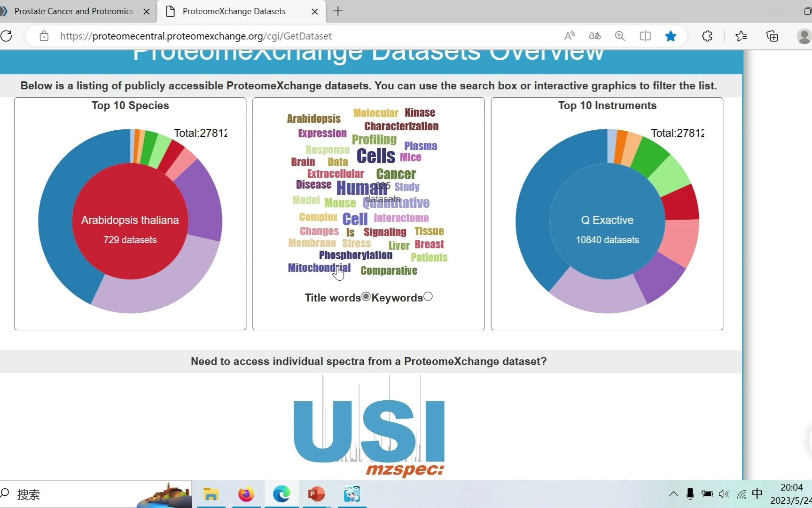Image resolution: width=812 pixels, height=508 pixels.
Task: Click Arabidopsis in the word cloud
Action: [x=314, y=119]
